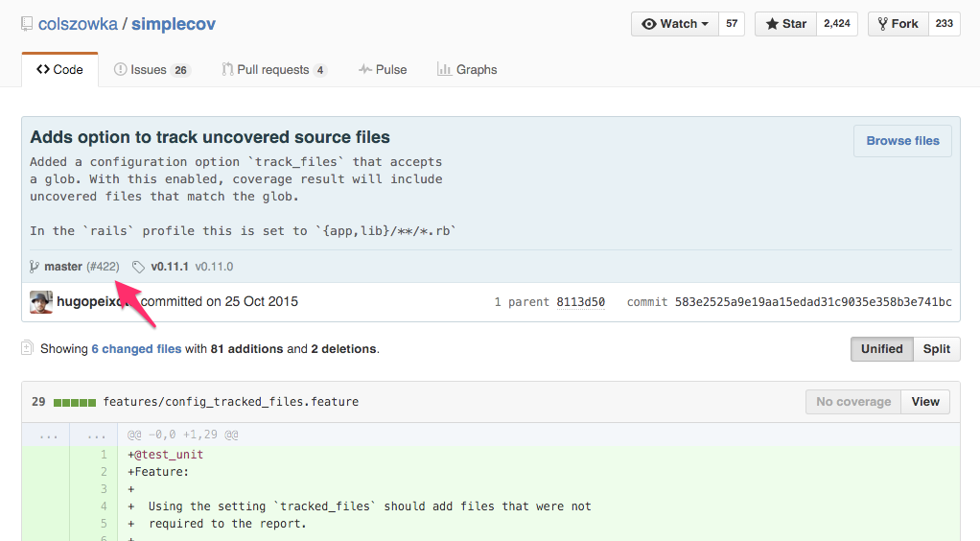This screenshot has width=980, height=541.
Task: Open the Pull requests tab
Action: click(274, 70)
